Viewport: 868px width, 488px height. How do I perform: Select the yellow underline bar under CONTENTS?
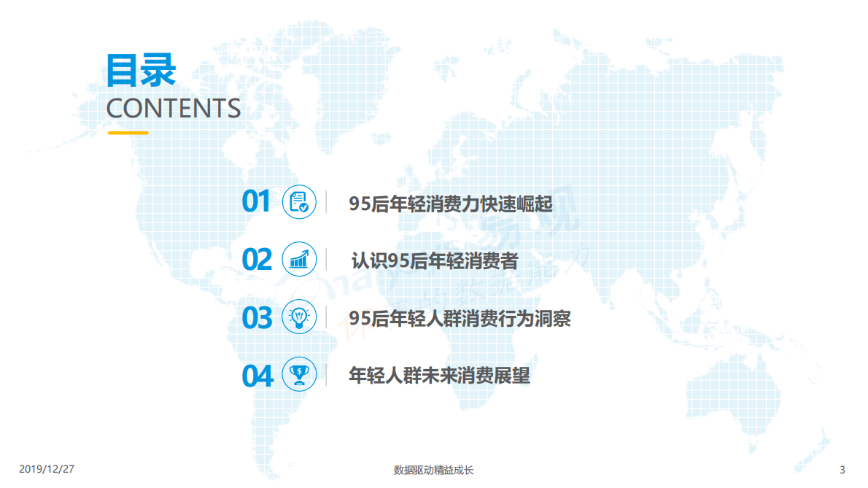pyautogui.click(x=128, y=133)
